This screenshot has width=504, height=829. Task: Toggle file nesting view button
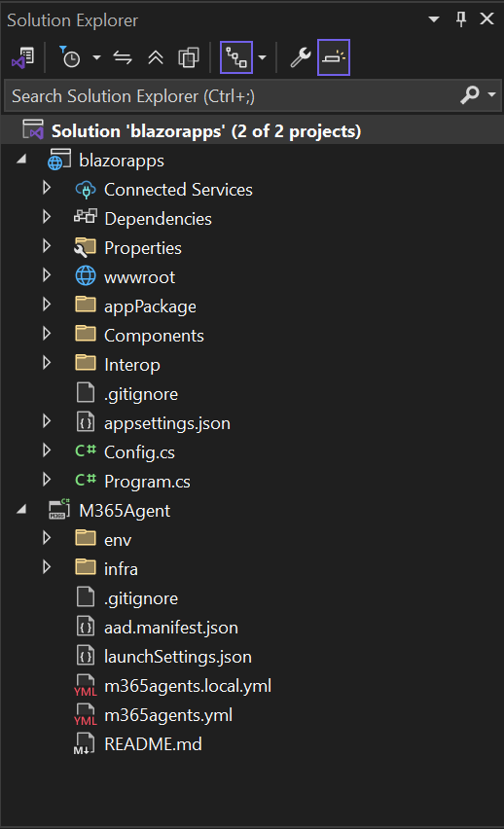pos(235,57)
